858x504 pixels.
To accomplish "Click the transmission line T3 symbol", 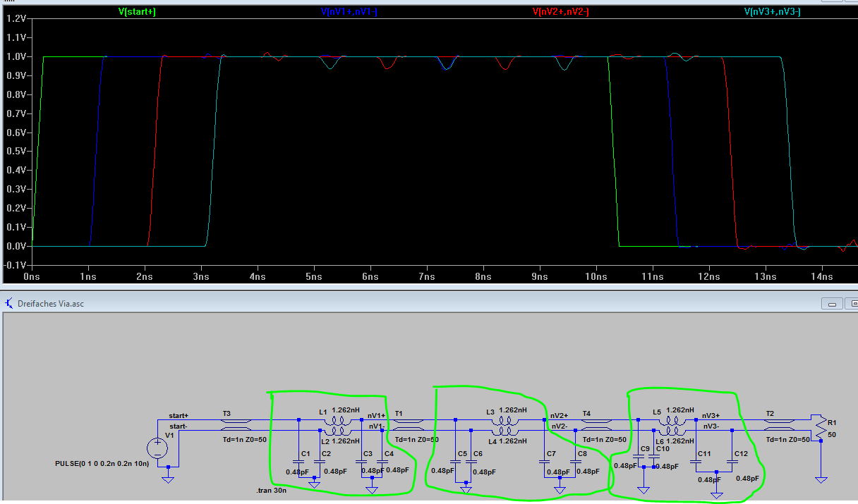I will [235, 425].
